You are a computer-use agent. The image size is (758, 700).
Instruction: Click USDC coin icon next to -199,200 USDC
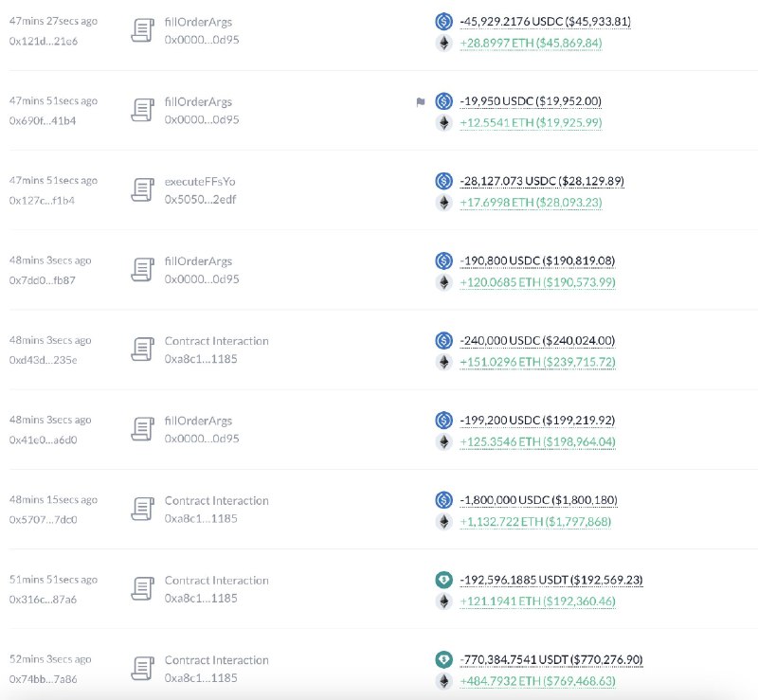(x=443, y=421)
